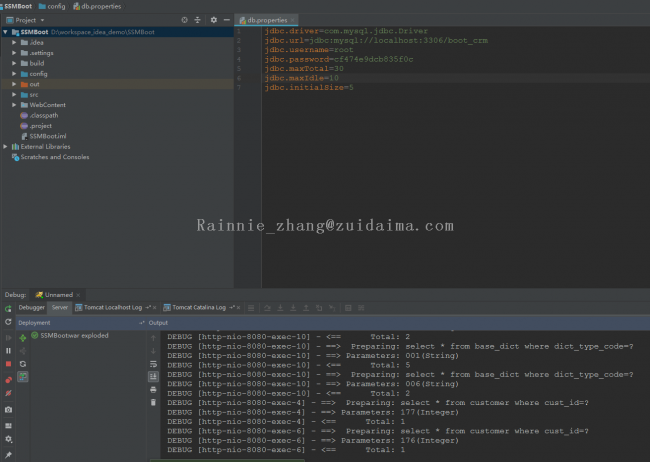
Task: Pause the program execution
Action: coord(9,351)
